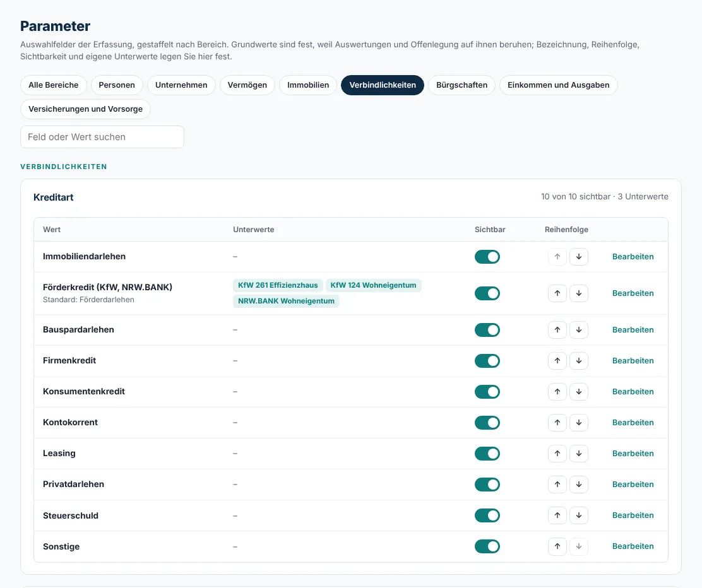Select the Alle Bereiche filter
The image size is (702, 588).
pos(53,85)
